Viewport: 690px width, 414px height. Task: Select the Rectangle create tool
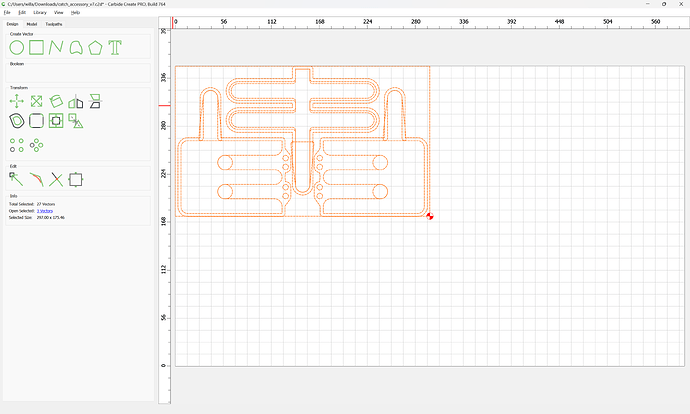coord(37,48)
